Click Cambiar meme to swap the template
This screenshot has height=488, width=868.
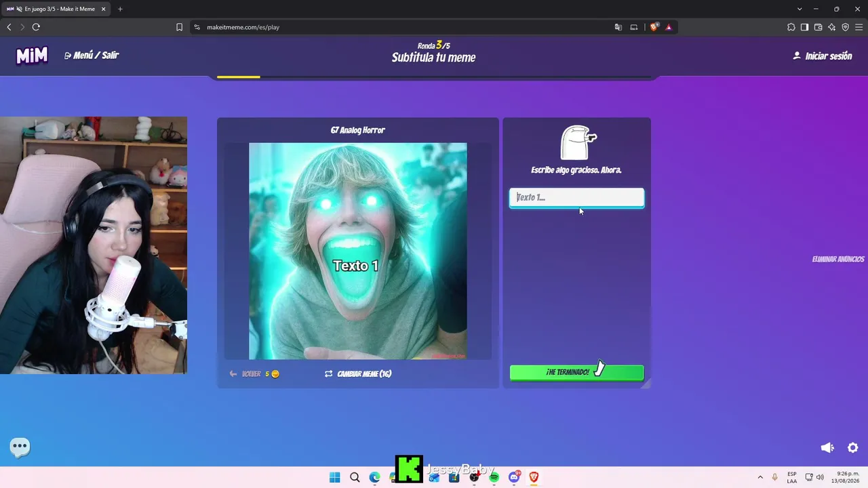coord(358,373)
